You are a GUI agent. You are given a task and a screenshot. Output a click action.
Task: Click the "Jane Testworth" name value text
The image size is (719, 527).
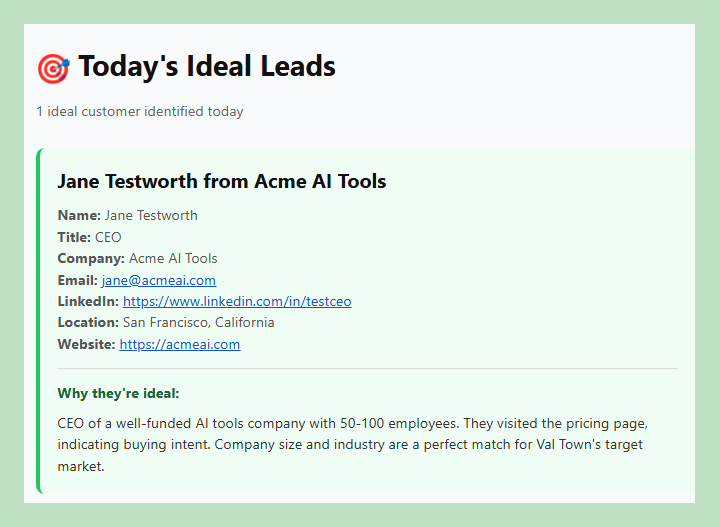point(151,215)
